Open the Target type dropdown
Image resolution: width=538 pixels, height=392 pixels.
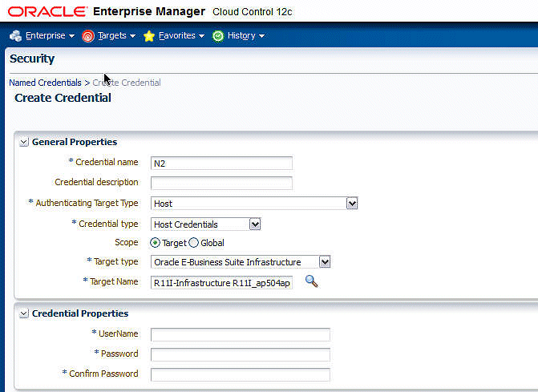tap(325, 262)
